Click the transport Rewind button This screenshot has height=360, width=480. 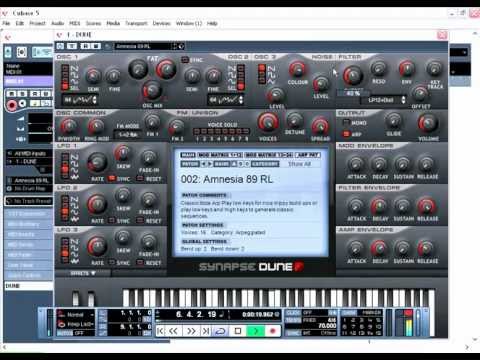[173, 331]
